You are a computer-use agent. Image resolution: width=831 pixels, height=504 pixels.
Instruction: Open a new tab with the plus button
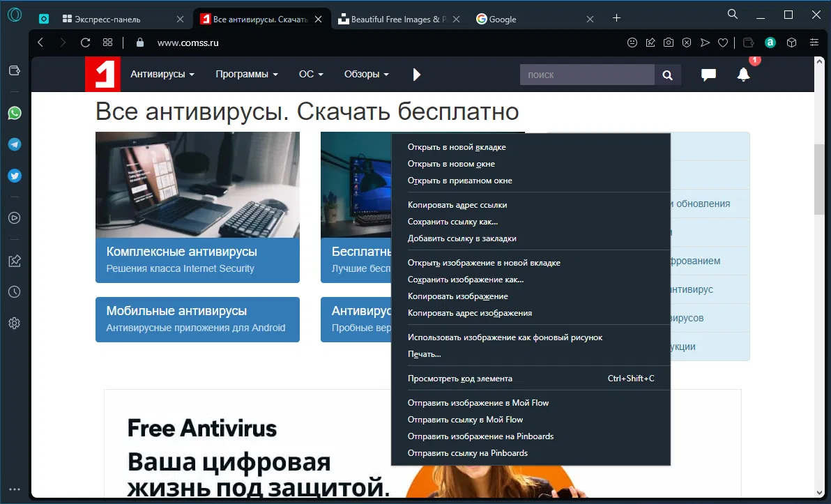point(616,18)
